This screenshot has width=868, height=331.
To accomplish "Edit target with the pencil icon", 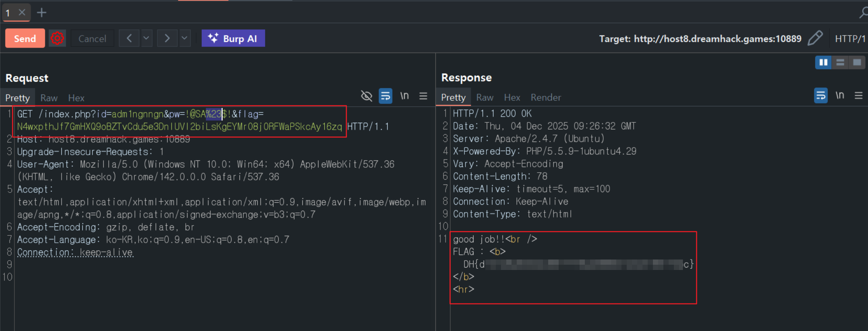I will coord(815,38).
